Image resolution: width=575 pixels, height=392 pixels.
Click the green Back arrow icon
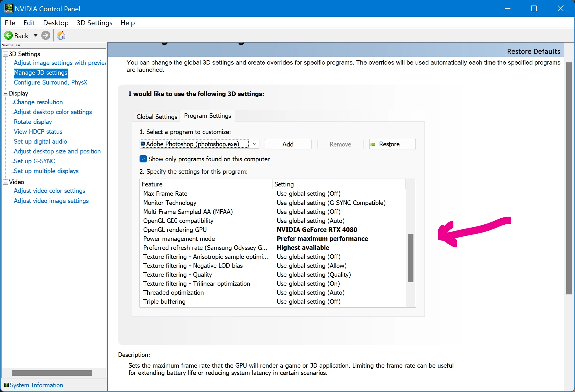[x=8, y=36]
